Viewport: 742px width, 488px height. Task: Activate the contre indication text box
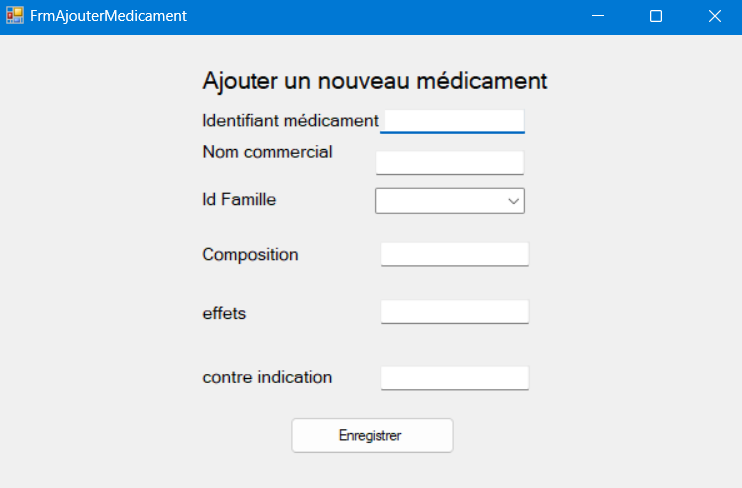click(454, 378)
